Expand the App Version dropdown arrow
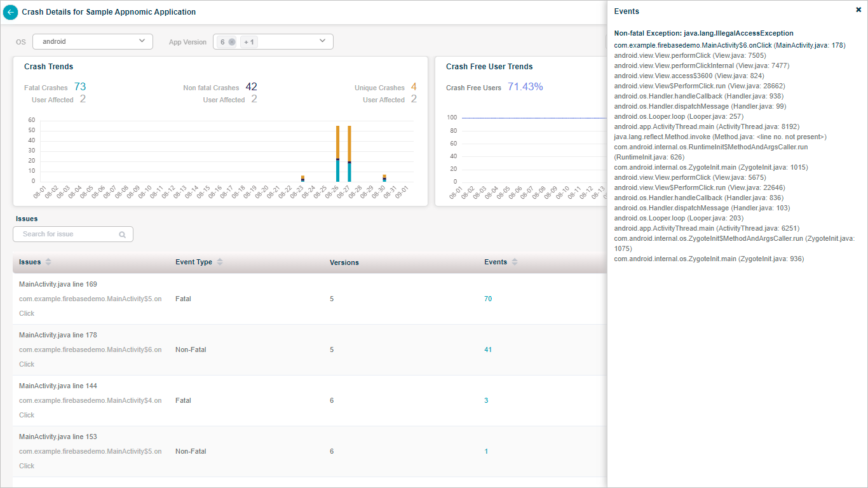The height and width of the screenshot is (488, 868). pos(322,41)
